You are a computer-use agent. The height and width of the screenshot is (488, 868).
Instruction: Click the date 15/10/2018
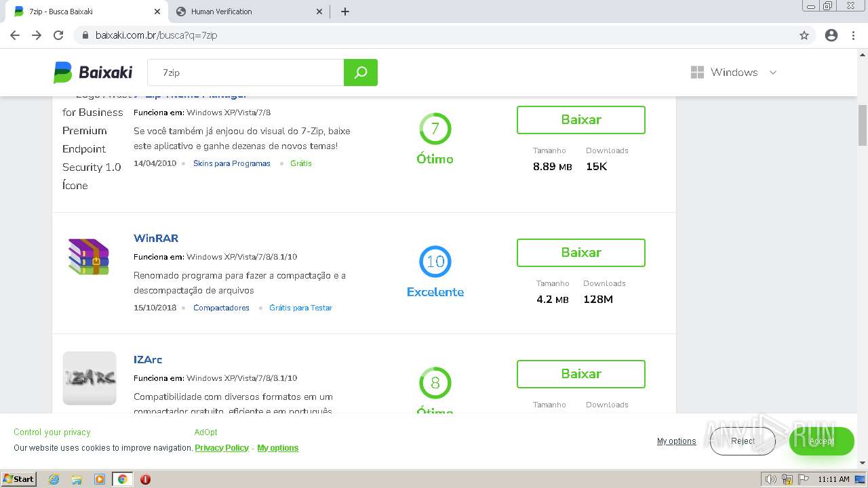click(155, 308)
